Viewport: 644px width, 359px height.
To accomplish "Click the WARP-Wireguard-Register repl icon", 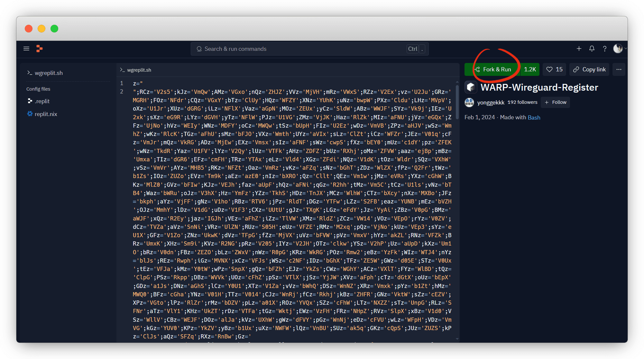I will [x=471, y=87].
